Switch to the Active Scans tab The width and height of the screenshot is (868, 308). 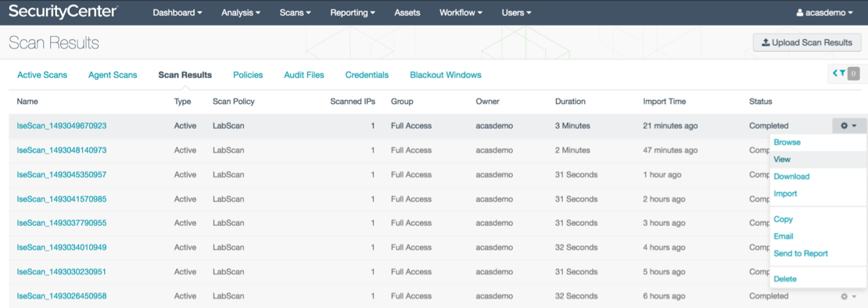[x=42, y=74]
